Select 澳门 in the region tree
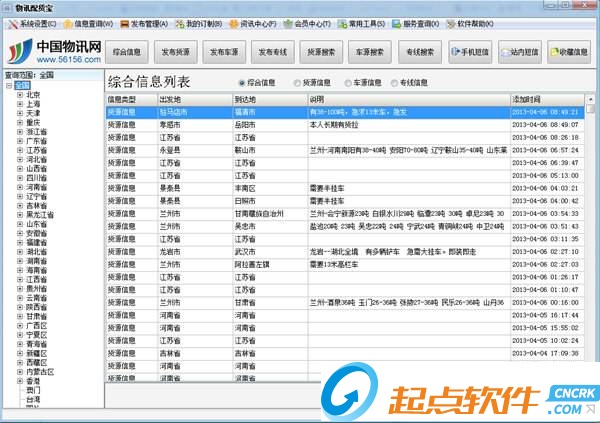Image resolution: width=600 pixels, height=423 pixels. (33, 390)
